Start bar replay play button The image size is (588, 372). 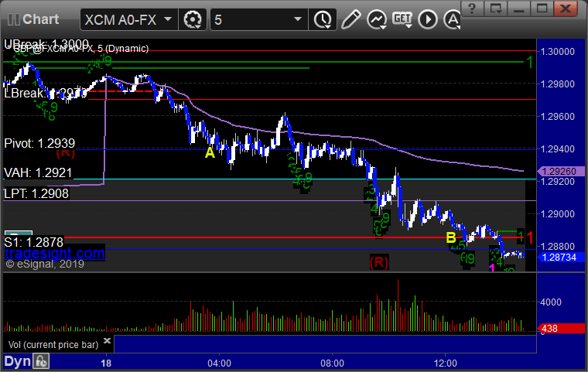pyautogui.click(x=428, y=19)
